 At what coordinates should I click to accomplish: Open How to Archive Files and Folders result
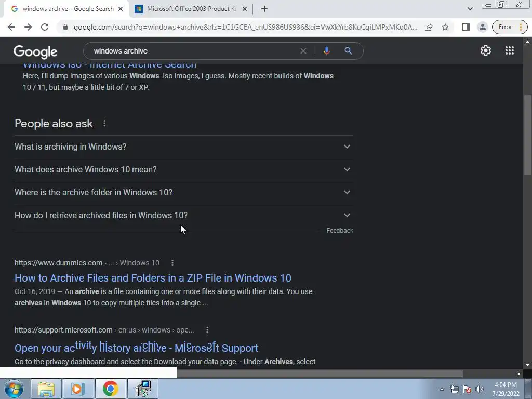[153, 278]
